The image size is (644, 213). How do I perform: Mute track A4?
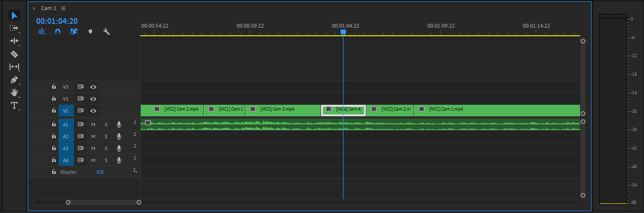[93, 160]
